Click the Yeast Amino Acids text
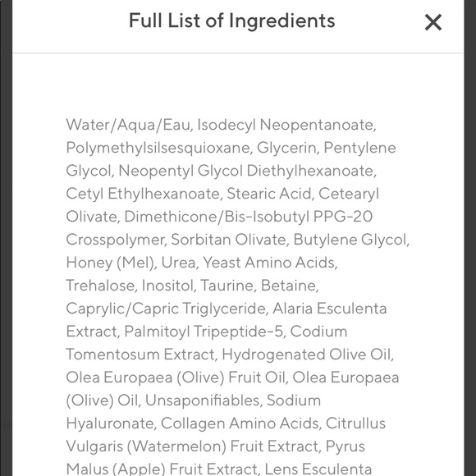This screenshot has height=476, width=476. point(269,263)
